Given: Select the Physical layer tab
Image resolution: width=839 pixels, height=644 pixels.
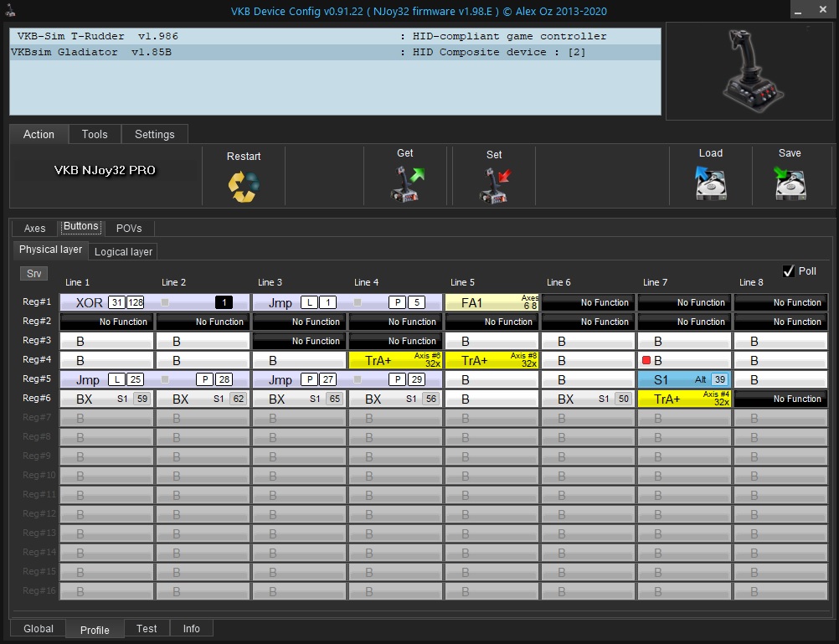Looking at the screenshot, I should pos(50,250).
